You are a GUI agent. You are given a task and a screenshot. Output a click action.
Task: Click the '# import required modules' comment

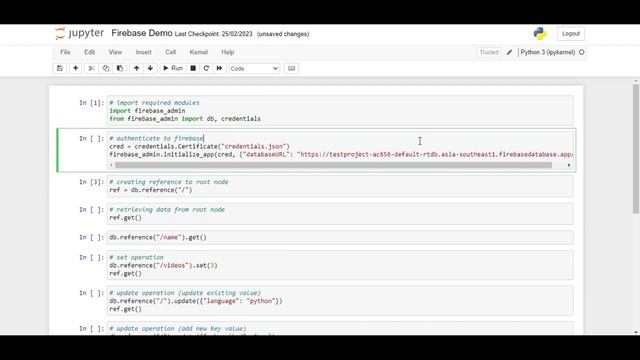[x=154, y=103]
